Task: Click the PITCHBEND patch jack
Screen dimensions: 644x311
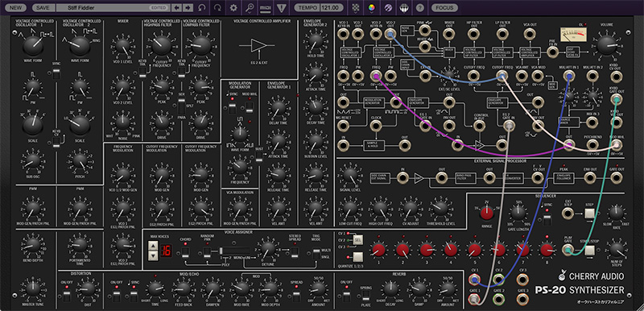Action: [x=592, y=144]
